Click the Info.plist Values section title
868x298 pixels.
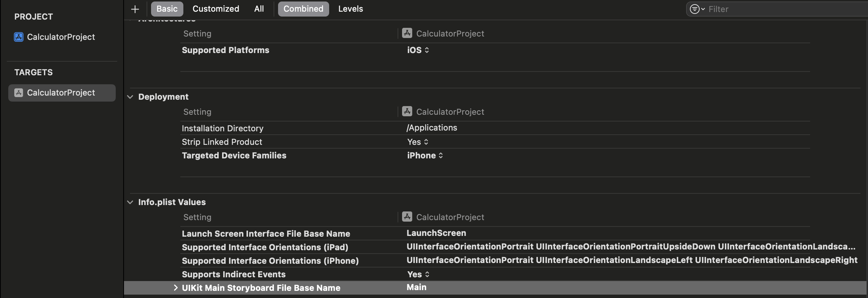coord(172,202)
